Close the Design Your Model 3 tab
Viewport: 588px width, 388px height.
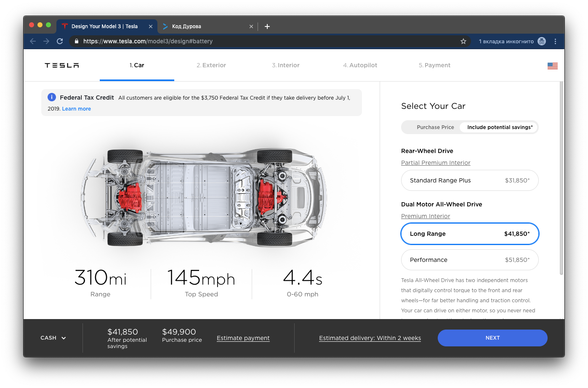(x=151, y=26)
